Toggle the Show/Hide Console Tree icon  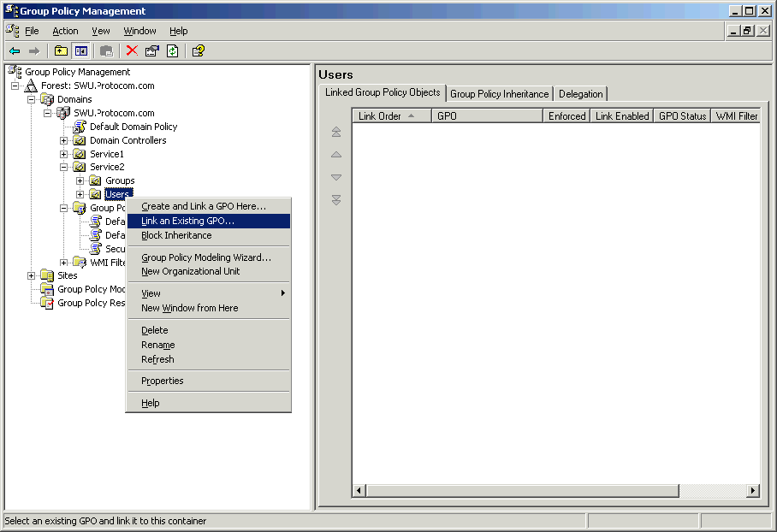(x=81, y=51)
